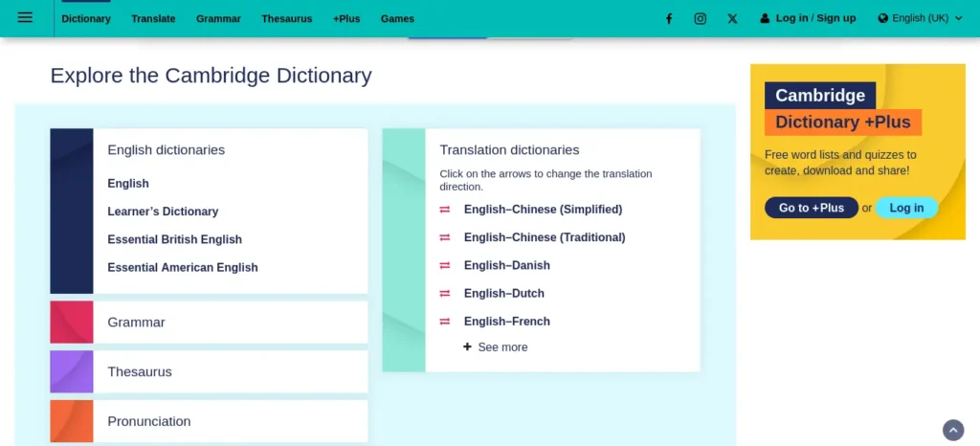Viewport: 980px width, 446px height.
Task: Swap direction arrows for English–Danish
Action: [445, 266]
